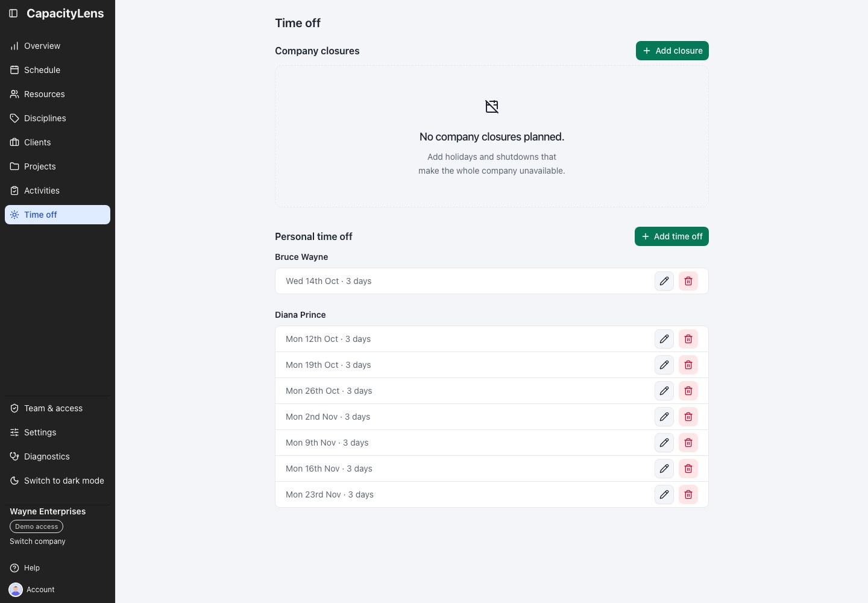868x603 pixels.
Task: Delete Bruce Wayne's Wed 14th Oct entry
Action: click(688, 281)
